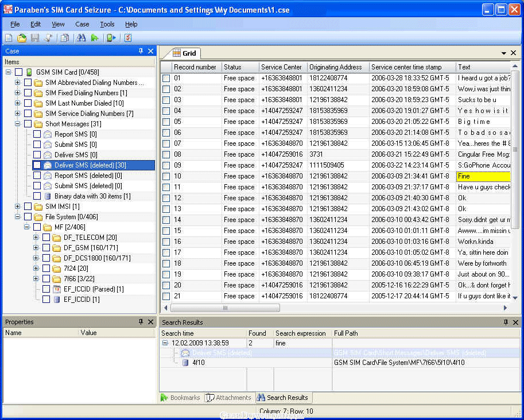The height and width of the screenshot is (420, 524).
Task: Select the 4f10 search result entry
Action: pos(199,363)
